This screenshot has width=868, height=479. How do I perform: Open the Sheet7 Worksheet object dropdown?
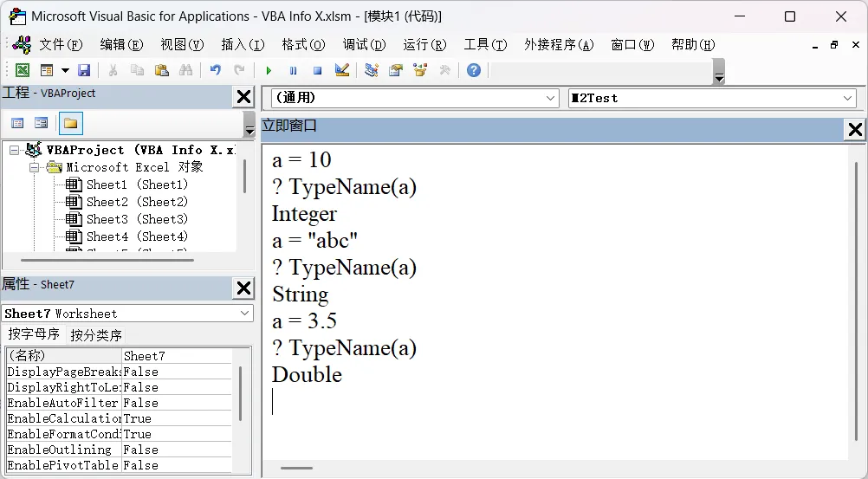point(244,314)
